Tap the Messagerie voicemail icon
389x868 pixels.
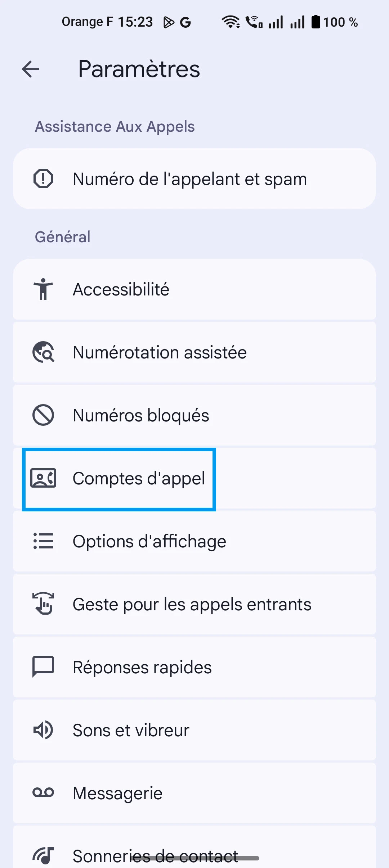pos(43,793)
